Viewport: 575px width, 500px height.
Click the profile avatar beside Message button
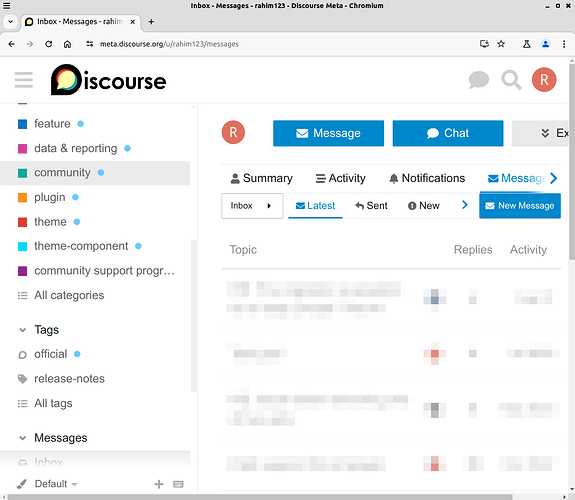pyautogui.click(x=233, y=132)
